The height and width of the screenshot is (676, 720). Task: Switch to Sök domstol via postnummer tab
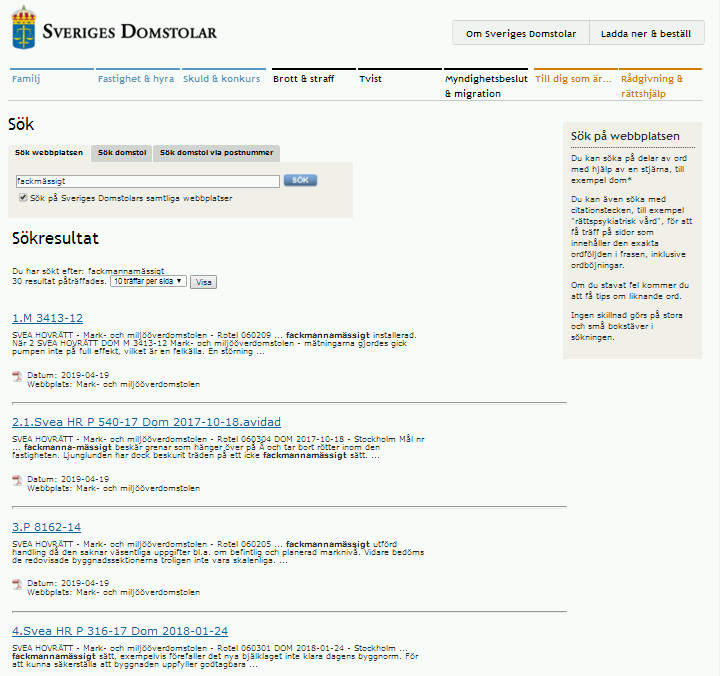coord(216,153)
